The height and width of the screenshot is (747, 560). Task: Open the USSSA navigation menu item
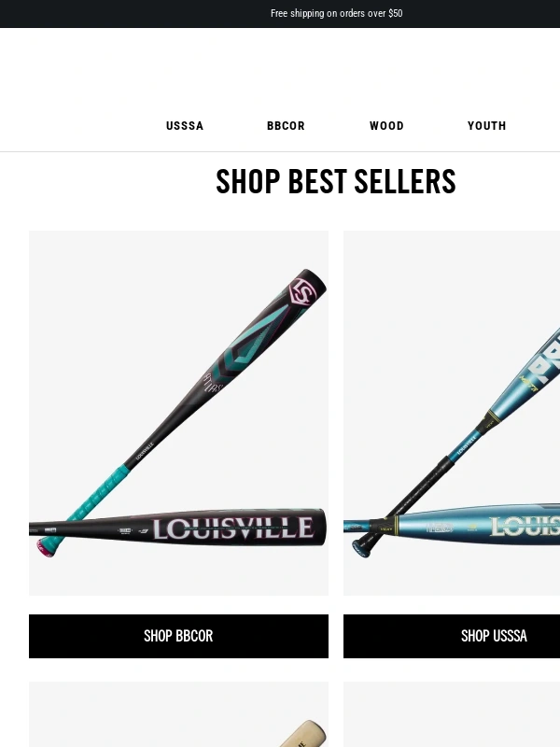(185, 126)
